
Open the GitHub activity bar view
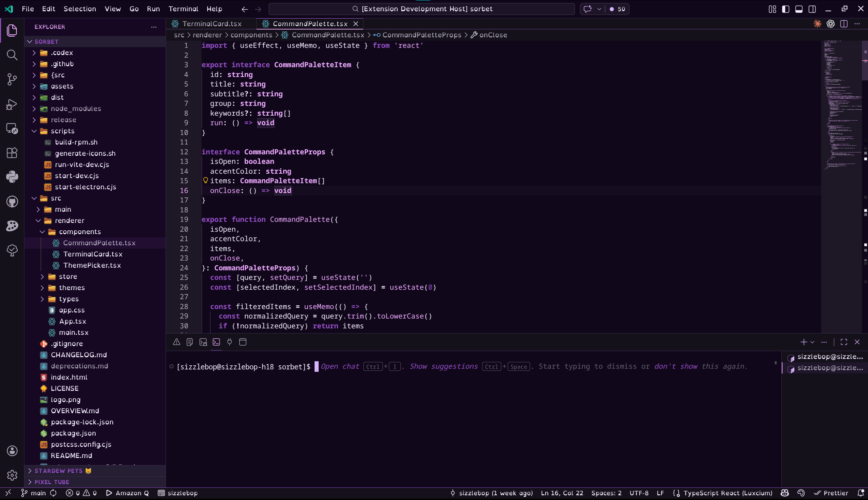pos(12,201)
